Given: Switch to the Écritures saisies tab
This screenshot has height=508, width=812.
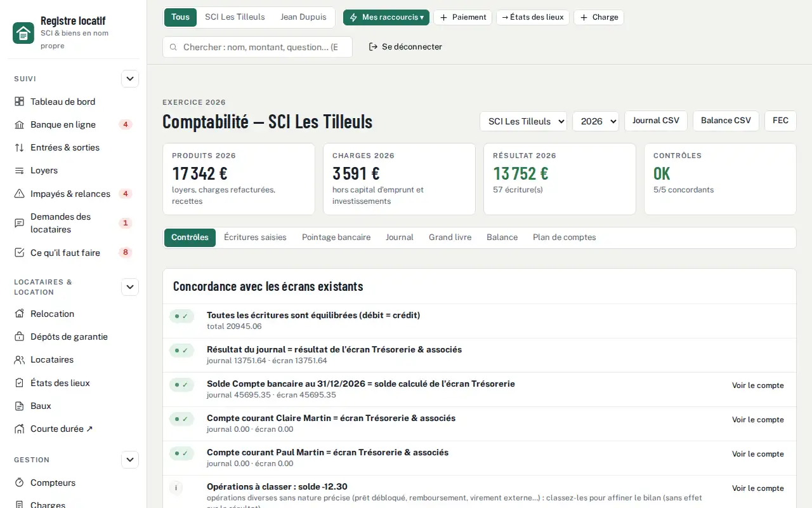Looking at the screenshot, I should [255, 237].
